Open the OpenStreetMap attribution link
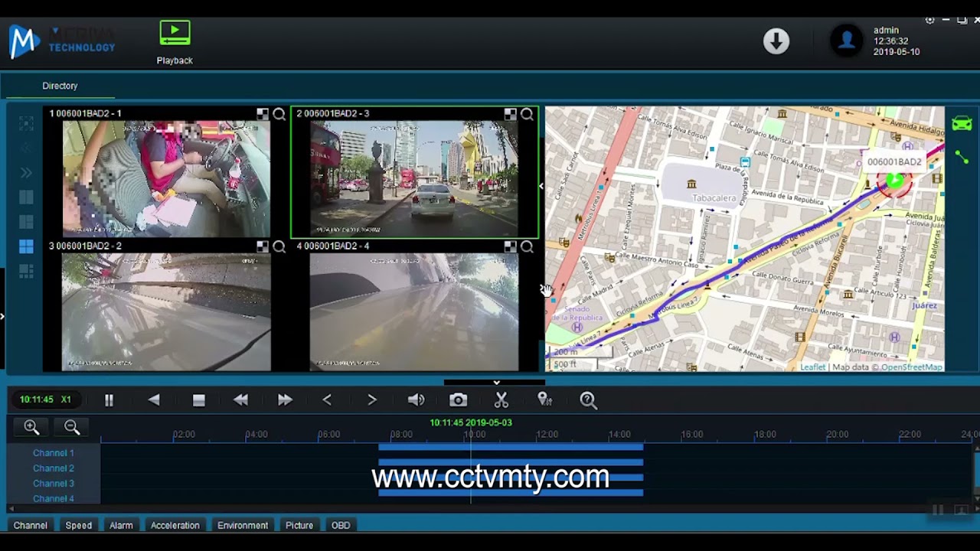The width and height of the screenshot is (980, 551). (x=912, y=367)
